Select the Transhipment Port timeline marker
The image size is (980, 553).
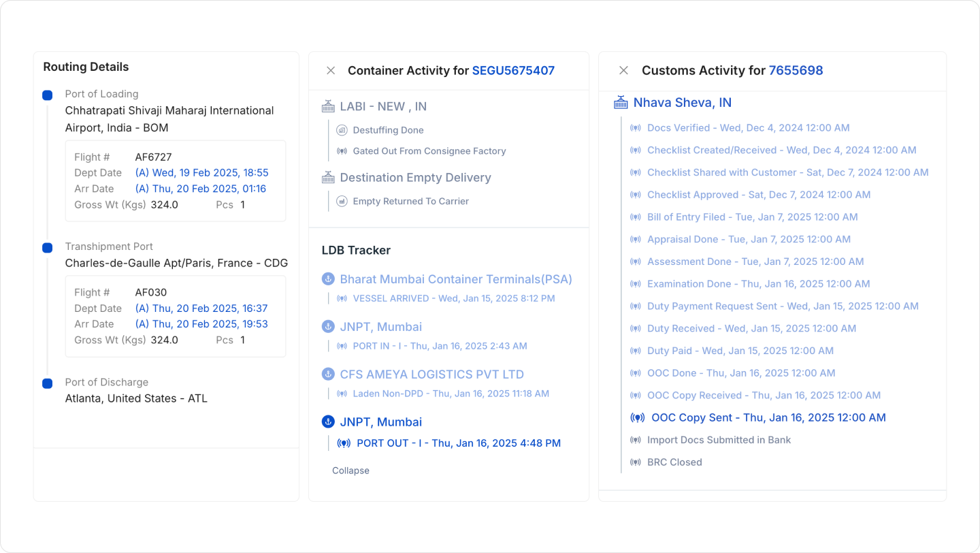click(47, 248)
